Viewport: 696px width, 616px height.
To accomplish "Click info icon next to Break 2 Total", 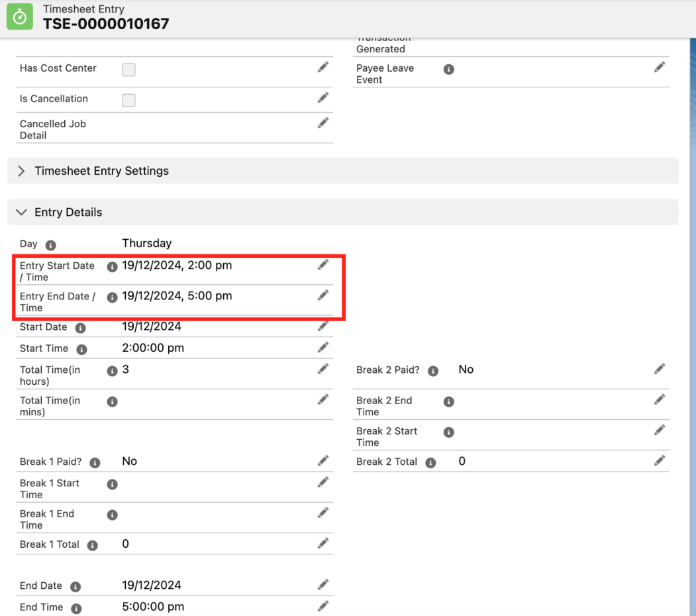I will click(x=430, y=462).
